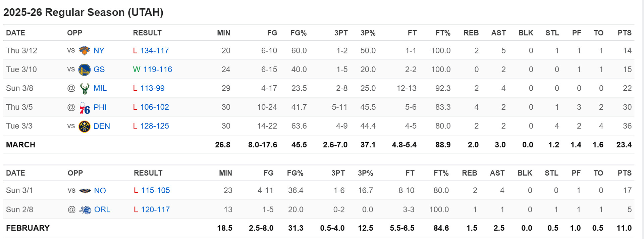This screenshot has height=239, width=644.
Task: Open the 115-105 New Orleans game result
Action: coord(155,190)
